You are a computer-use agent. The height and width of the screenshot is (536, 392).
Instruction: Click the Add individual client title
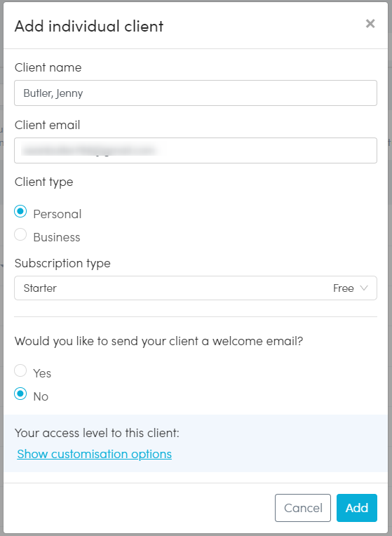tap(89, 27)
